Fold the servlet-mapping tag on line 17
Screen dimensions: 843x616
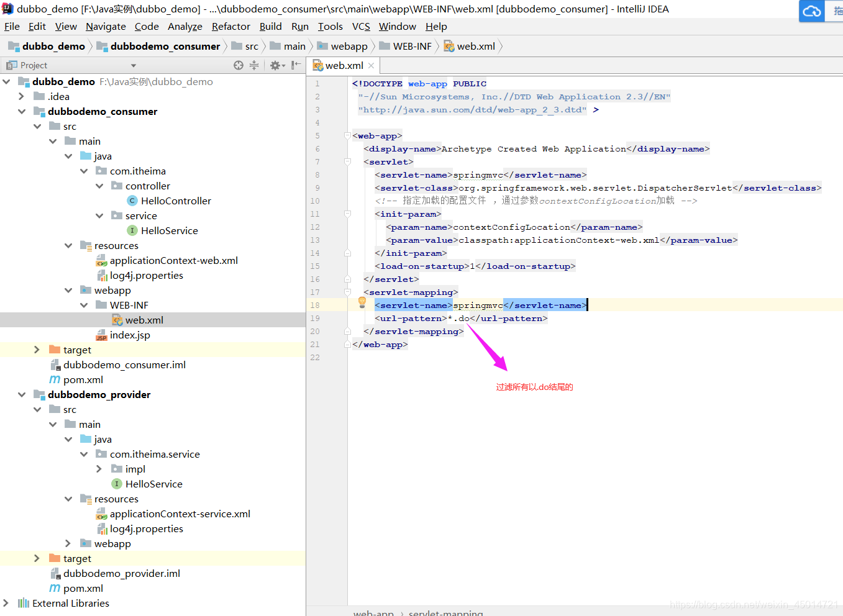click(x=348, y=292)
